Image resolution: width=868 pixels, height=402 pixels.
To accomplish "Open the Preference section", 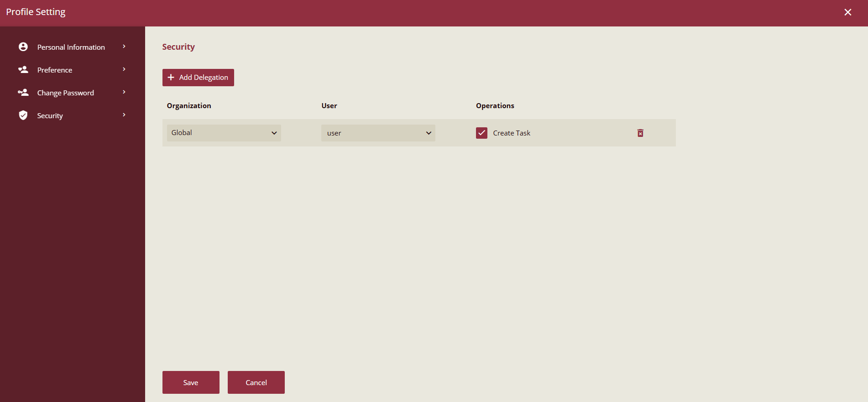I will pyautogui.click(x=55, y=70).
